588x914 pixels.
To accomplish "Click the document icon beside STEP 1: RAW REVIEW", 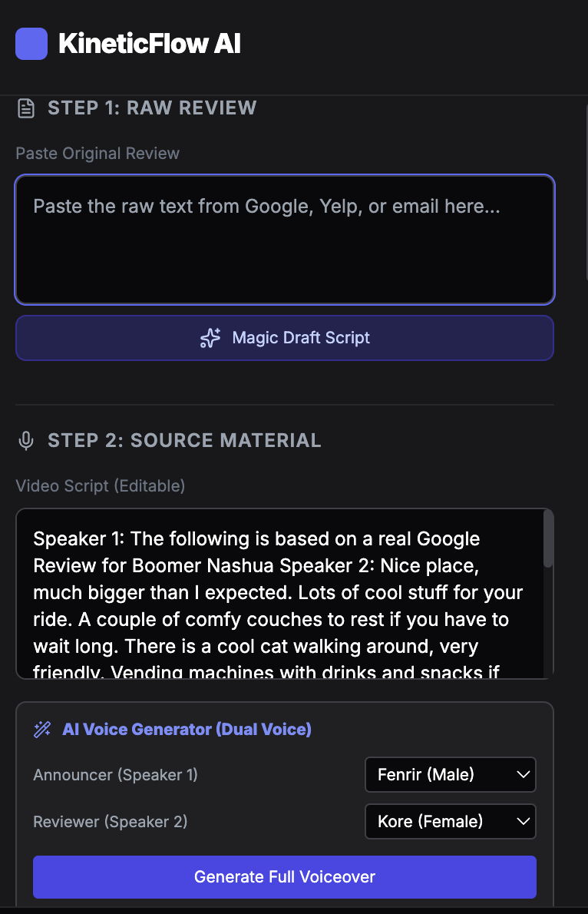I will [x=25, y=108].
